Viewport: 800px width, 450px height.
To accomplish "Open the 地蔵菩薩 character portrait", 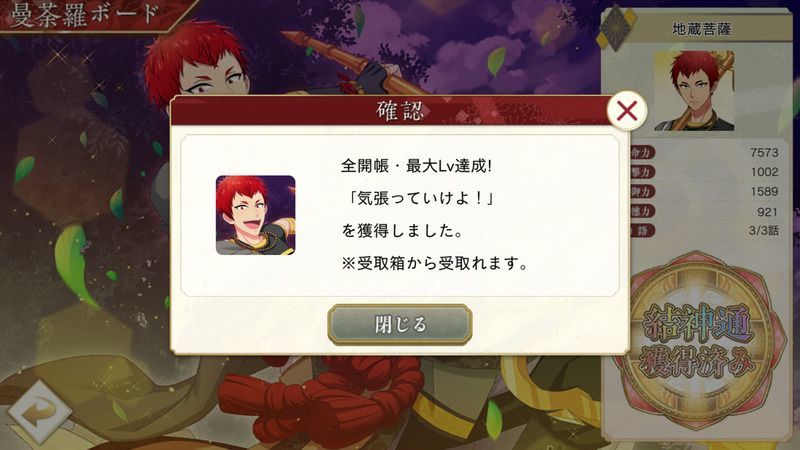I will (x=694, y=90).
